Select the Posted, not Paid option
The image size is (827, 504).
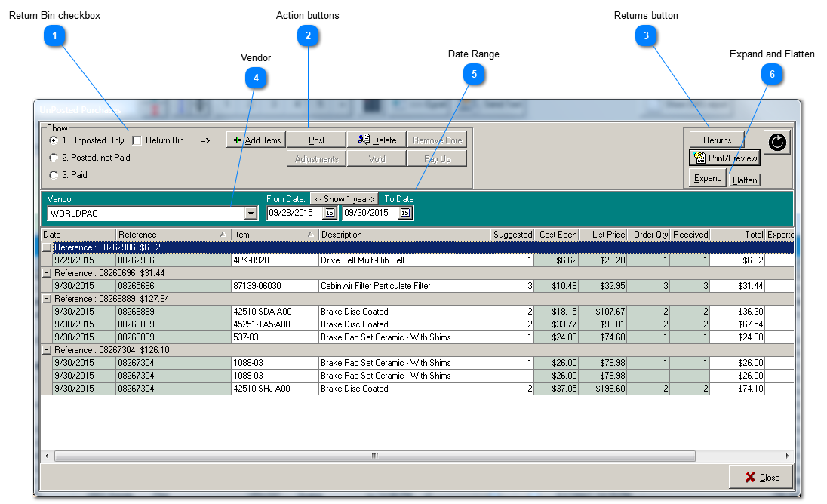pos(54,158)
